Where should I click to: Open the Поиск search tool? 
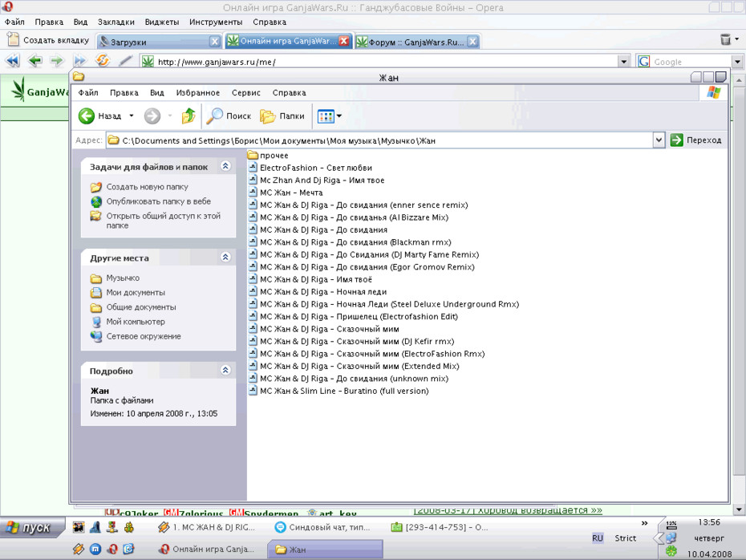(x=229, y=116)
